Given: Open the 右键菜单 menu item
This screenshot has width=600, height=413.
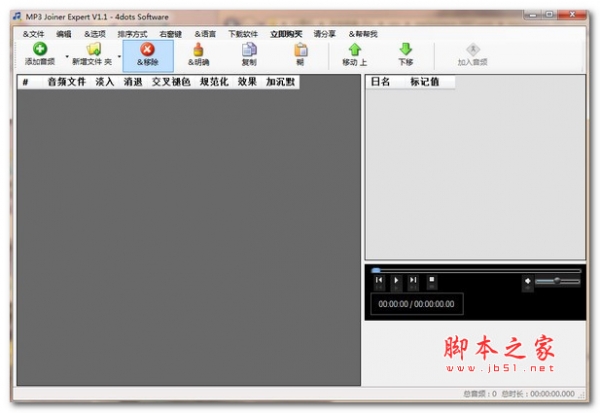Looking at the screenshot, I should pyautogui.click(x=171, y=34).
